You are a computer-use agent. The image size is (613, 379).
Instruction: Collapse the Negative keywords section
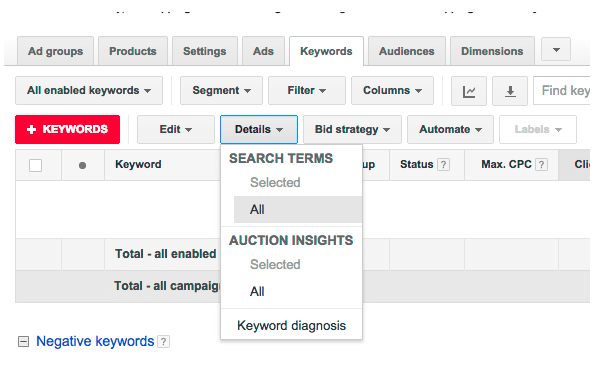(x=23, y=341)
